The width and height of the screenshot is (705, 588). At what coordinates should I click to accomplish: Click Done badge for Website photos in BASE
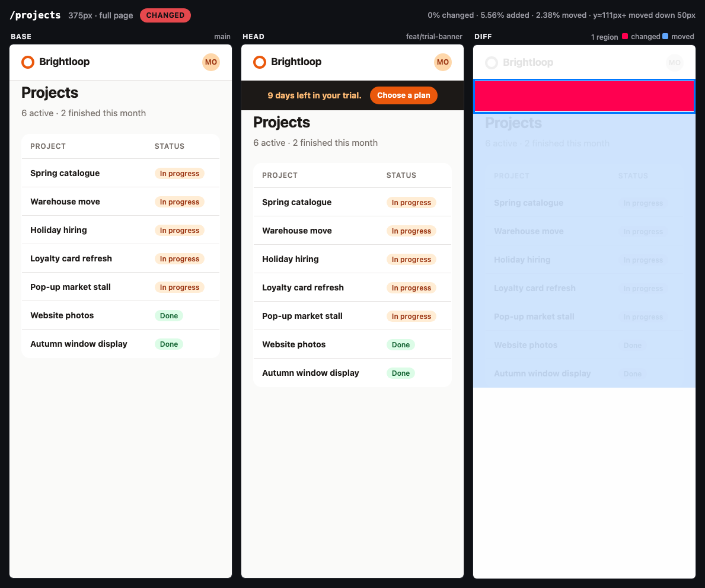[169, 315]
